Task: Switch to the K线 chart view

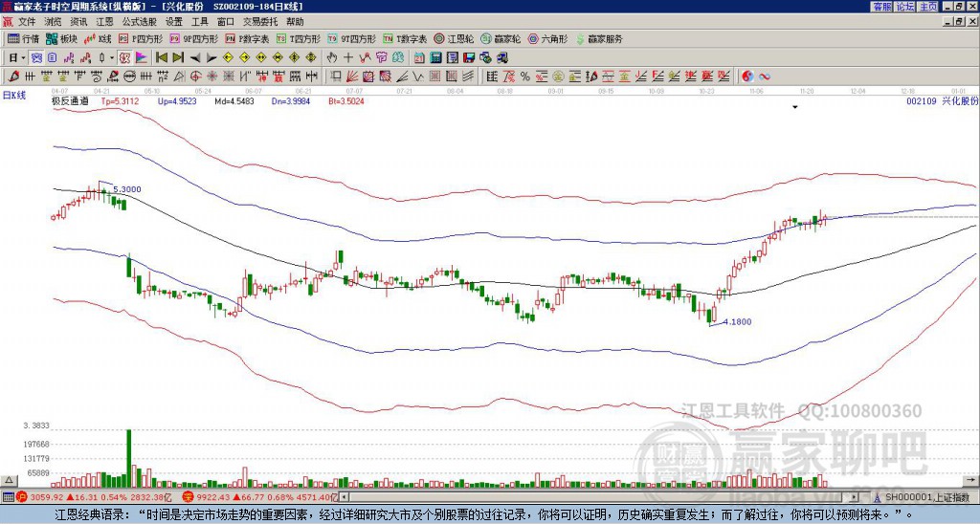Action: (99, 38)
